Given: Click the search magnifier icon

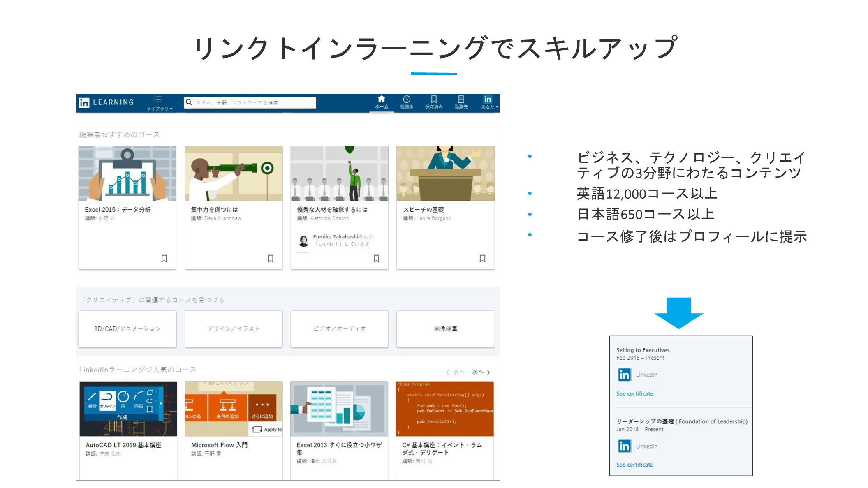Looking at the screenshot, I should click(x=189, y=102).
